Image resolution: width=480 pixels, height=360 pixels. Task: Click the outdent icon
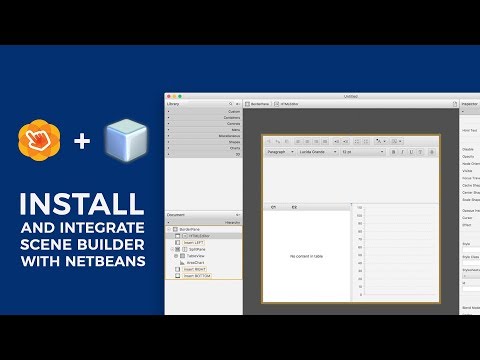click(337, 141)
